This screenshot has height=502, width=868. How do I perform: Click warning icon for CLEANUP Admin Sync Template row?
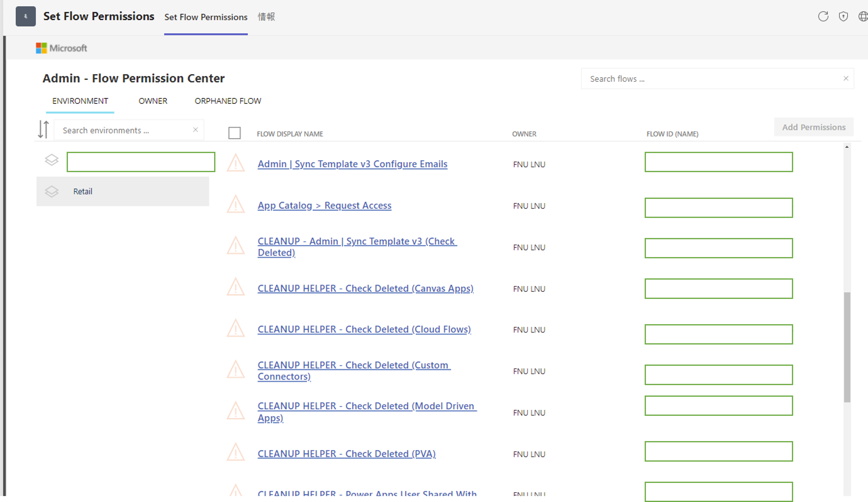(236, 246)
